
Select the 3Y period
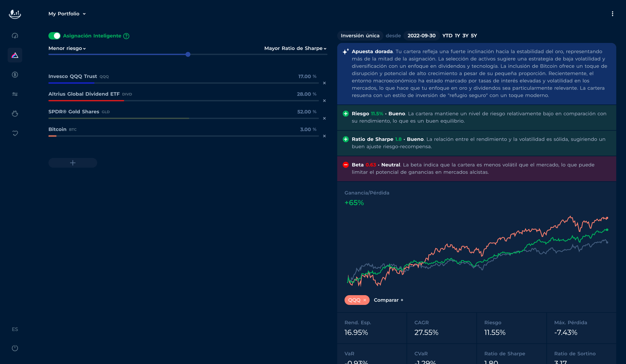[465, 36]
